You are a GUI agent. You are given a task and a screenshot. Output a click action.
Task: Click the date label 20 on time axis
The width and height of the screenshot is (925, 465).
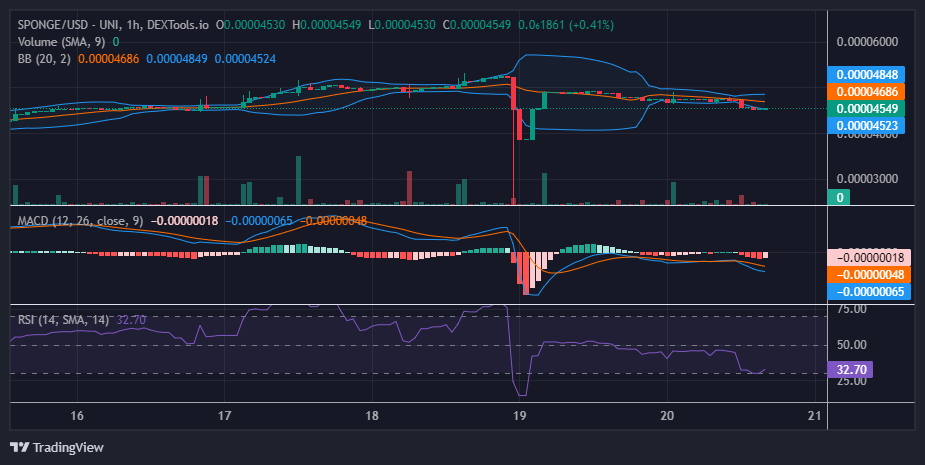click(667, 415)
